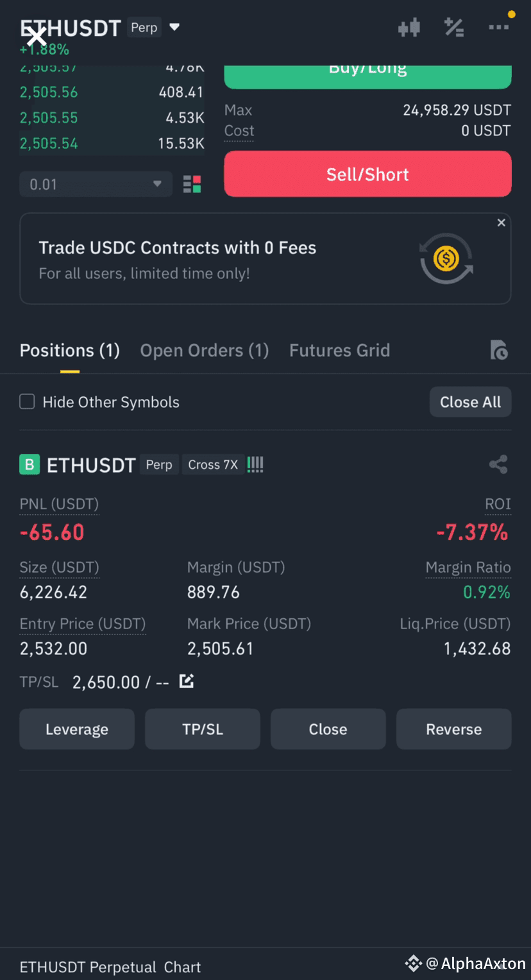531x980 pixels.
Task: Edit TP/SL with the pencil icon
Action: click(x=187, y=681)
